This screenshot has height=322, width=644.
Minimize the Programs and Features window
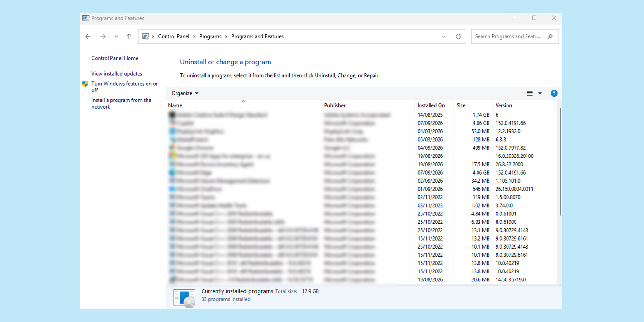[x=515, y=18]
